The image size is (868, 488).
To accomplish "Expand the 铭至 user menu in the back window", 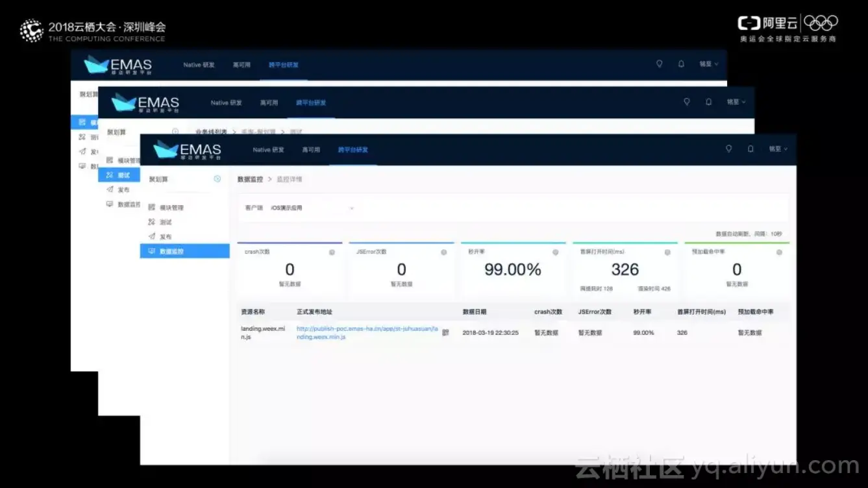I will click(708, 64).
